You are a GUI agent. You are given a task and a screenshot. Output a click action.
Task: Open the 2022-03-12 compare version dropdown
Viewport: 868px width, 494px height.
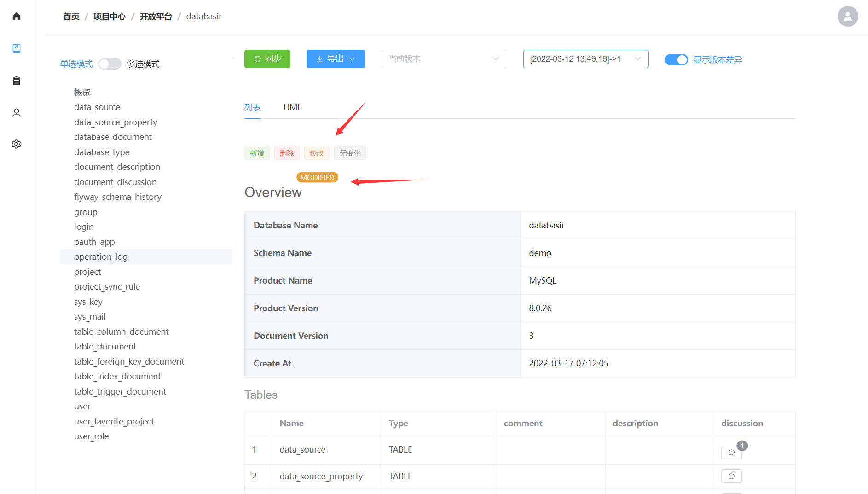[x=585, y=59]
